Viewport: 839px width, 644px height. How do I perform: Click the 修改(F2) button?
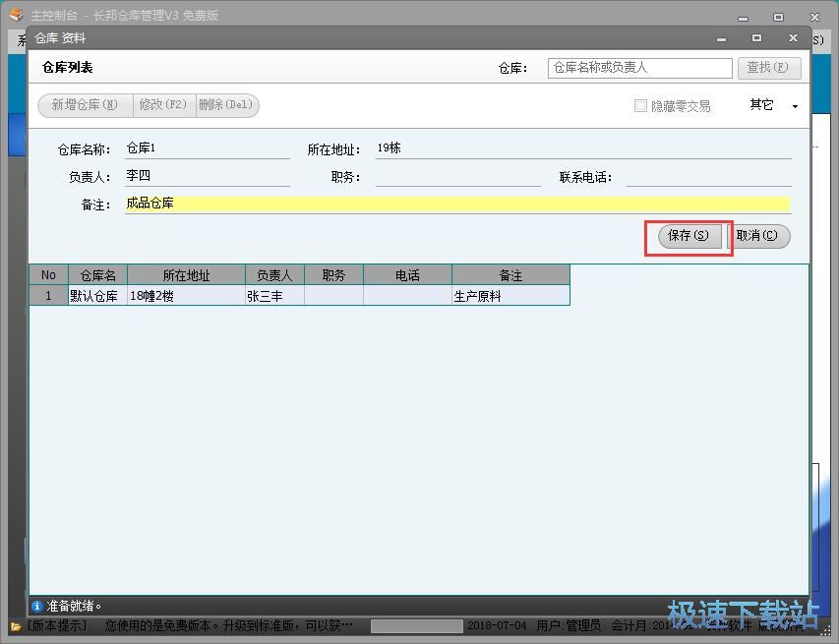164,105
